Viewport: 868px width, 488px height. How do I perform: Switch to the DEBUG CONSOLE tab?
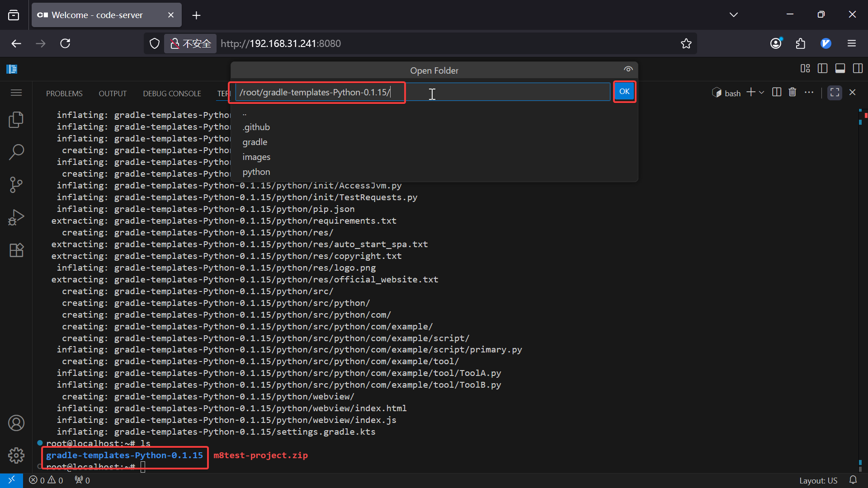coord(172,94)
